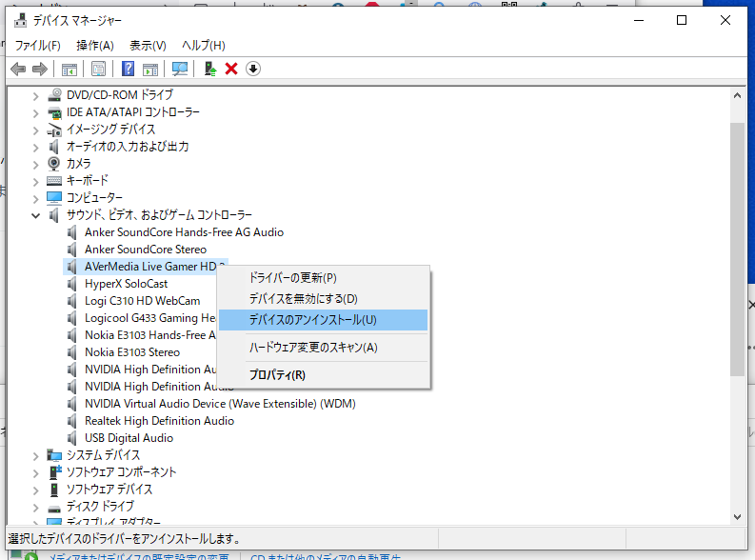The width and height of the screenshot is (755, 560).
Task: Open the 操作(A) menu
Action: pyautogui.click(x=95, y=45)
